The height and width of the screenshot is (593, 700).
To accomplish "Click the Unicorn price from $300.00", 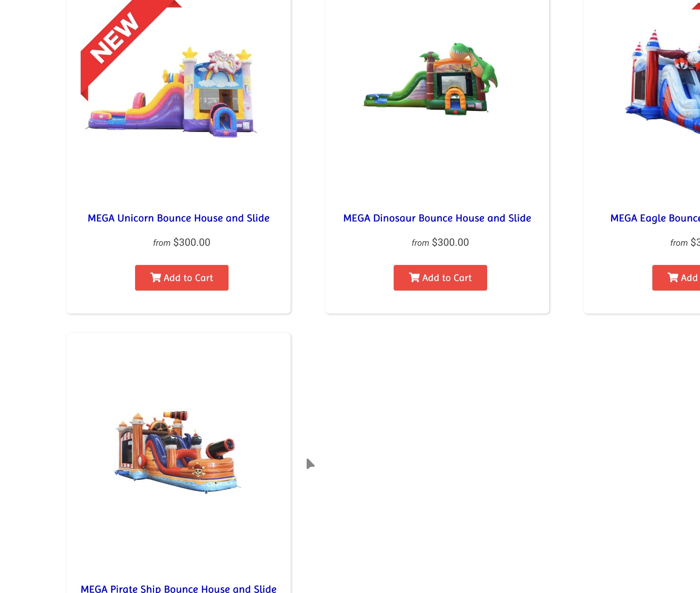I will [x=181, y=242].
